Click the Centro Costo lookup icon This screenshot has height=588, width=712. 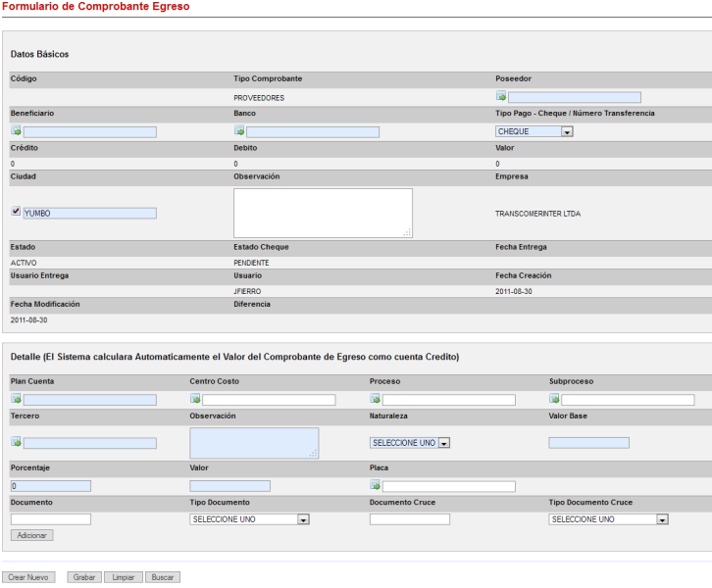[195, 400]
